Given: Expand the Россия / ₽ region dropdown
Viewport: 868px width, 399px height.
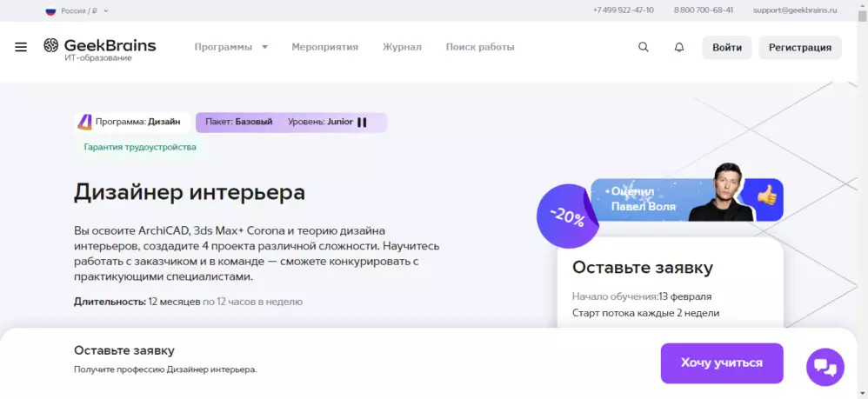Looking at the screenshot, I should coord(77,10).
